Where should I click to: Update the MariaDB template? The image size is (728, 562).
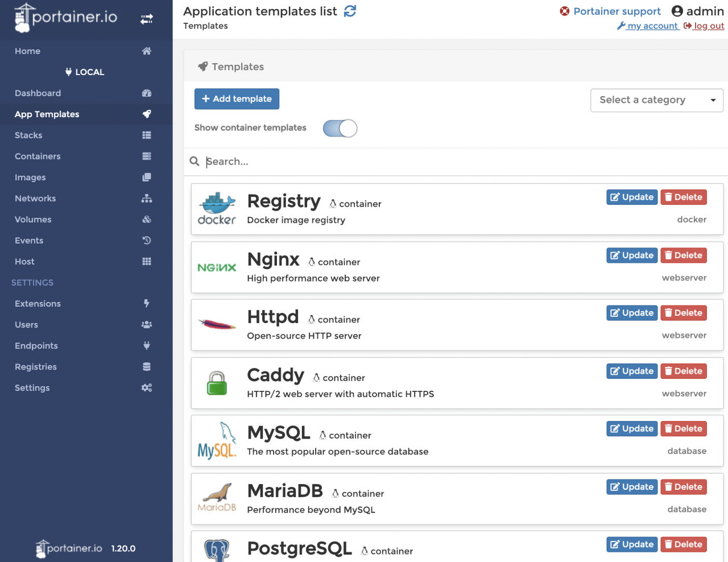(x=632, y=487)
